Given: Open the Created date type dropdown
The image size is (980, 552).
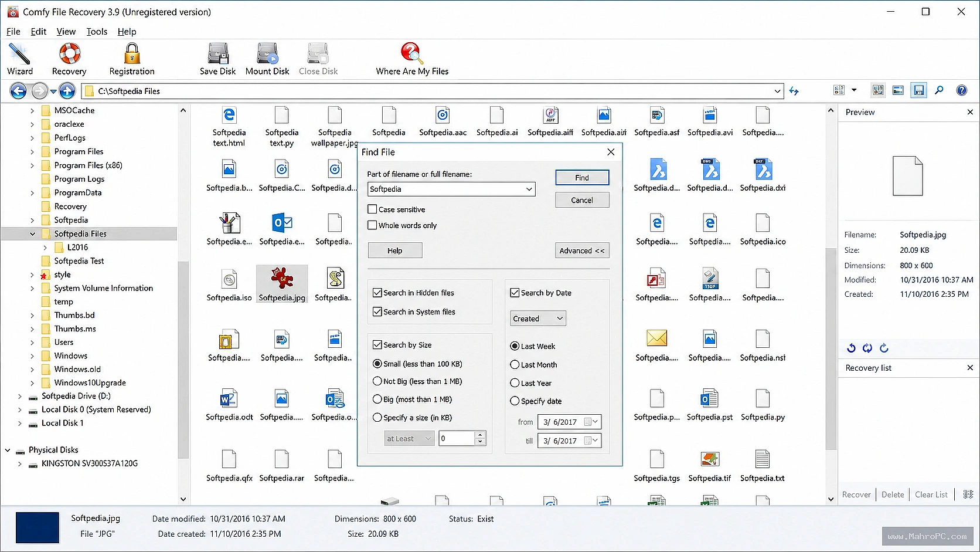Looking at the screenshot, I should (x=560, y=319).
